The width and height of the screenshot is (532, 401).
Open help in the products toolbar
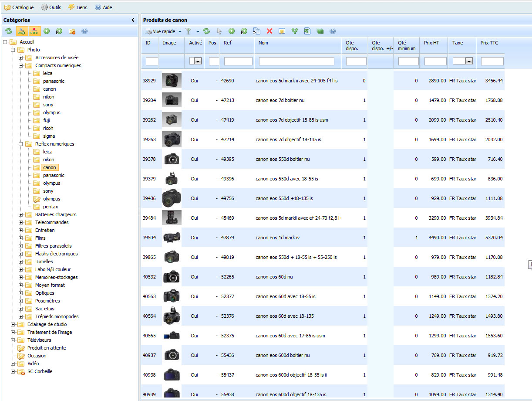(333, 31)
